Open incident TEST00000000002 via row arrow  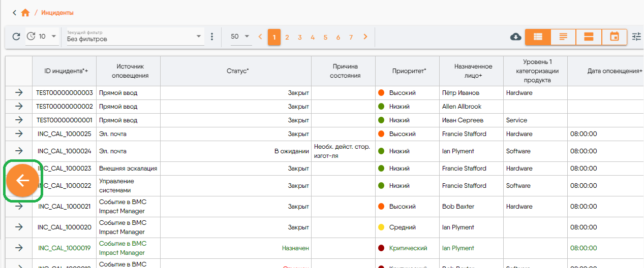[x=19, y=107]
